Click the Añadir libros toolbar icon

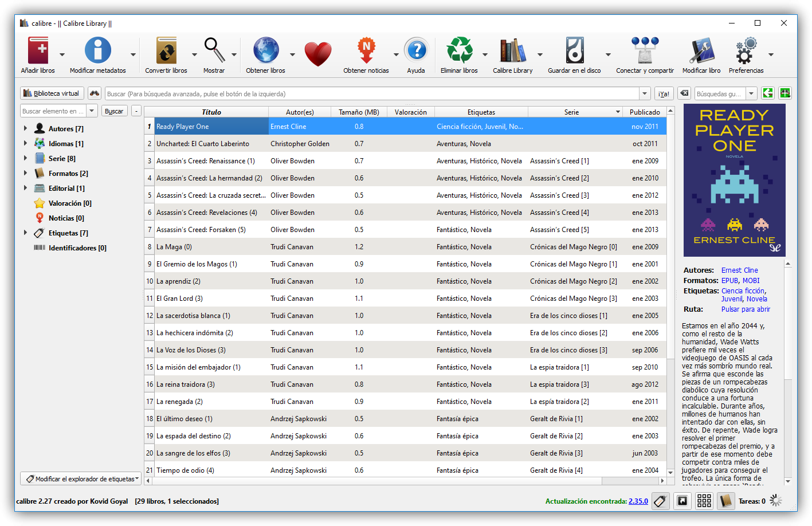pyautogui.click(x=38, y=50)
